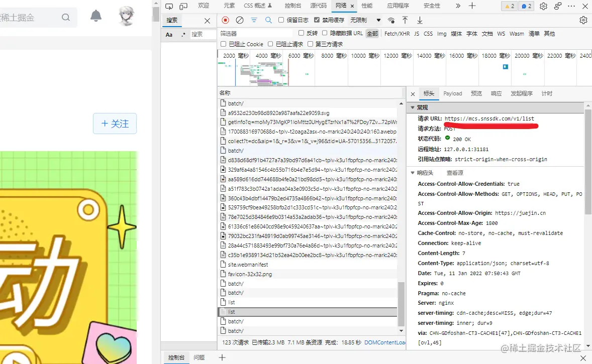The height and width of the screenshot is (364, 592).
Task: Close the search side panel
Action: tap(207, 21)
